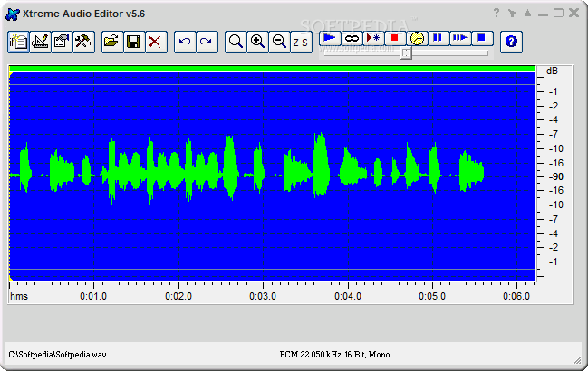Undo the last edit
The width and height of the screenshot is (588, 371).
pos(185,42)
